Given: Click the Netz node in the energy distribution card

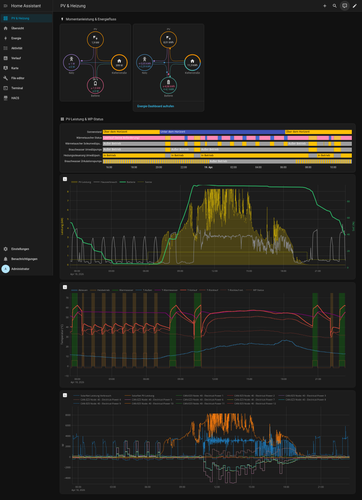Looking at the screenshot, I should click(144, 62).
